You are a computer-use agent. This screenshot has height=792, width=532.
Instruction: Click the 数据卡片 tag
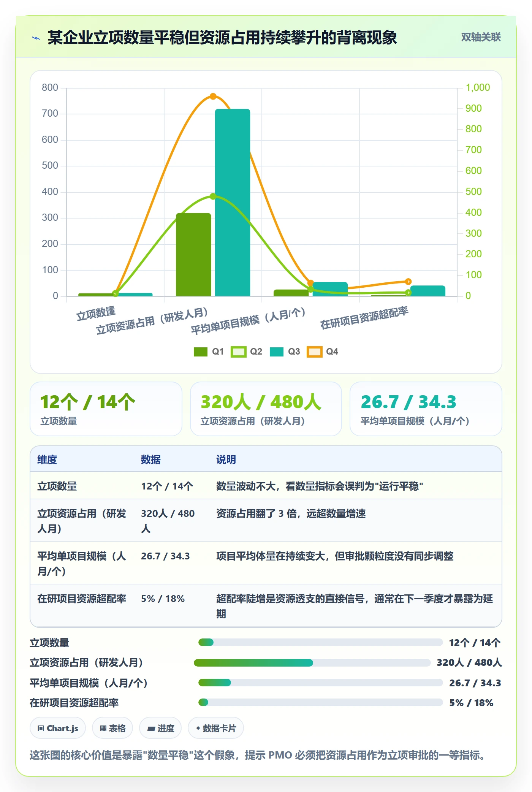(x=216, y=728)
